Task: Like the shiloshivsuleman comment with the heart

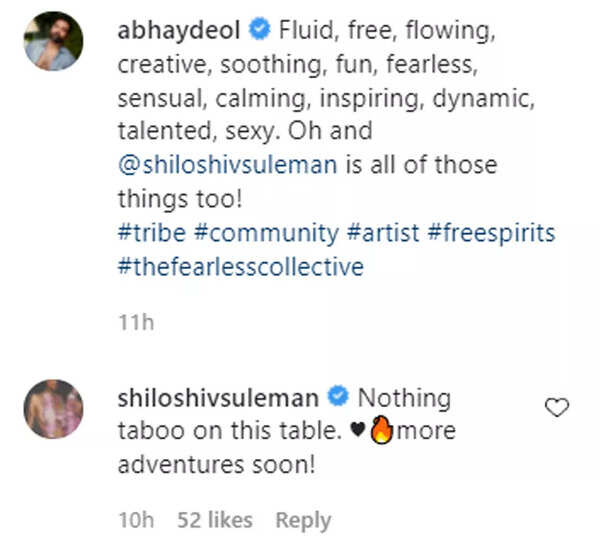Action: [556, 407]
